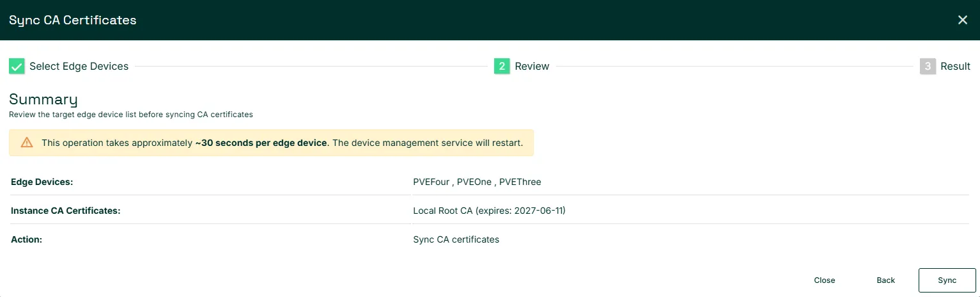Click the '~30 seconds per edge device' text

[261, 143]
